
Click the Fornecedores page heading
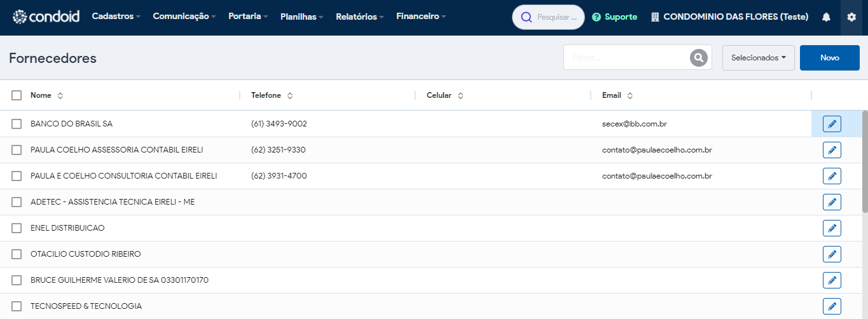tap(53, 58)
